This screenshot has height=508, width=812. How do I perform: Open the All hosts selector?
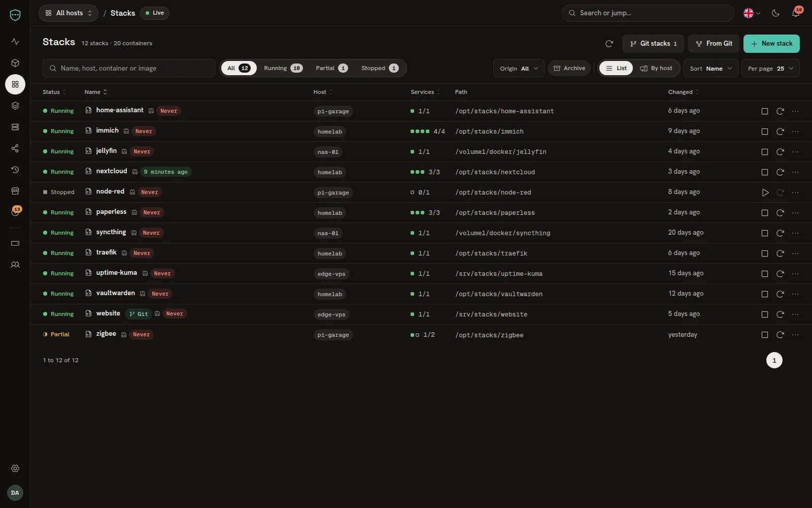[69, 13]
